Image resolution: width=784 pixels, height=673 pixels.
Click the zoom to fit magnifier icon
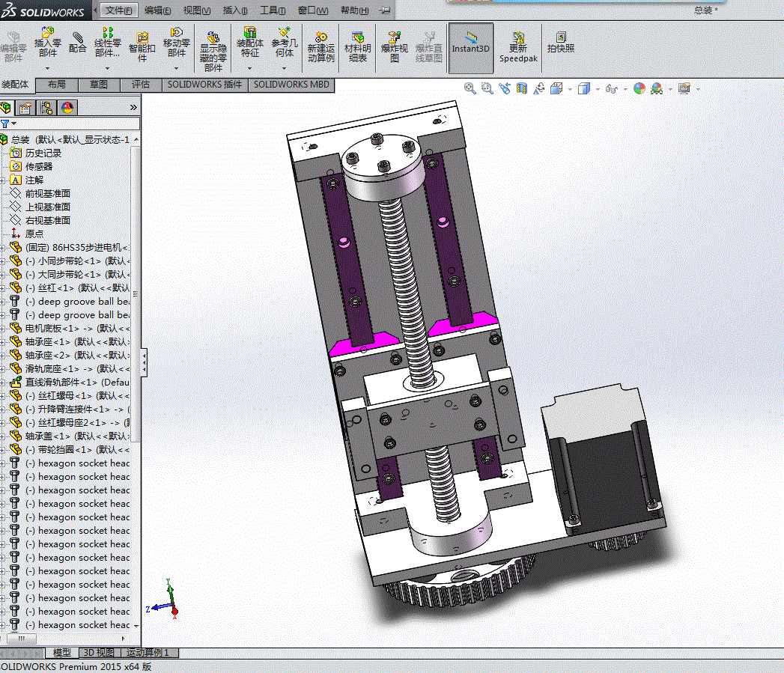click(x=470, y=88)
